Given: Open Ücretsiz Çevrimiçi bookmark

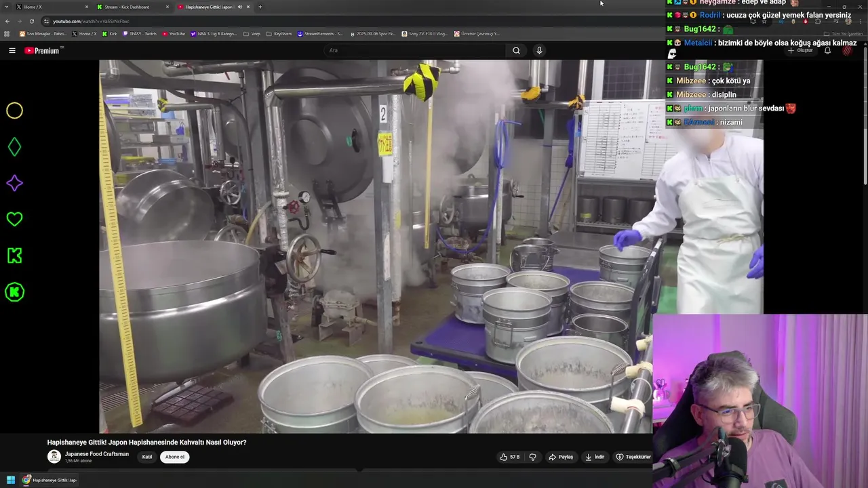Looking at the screenshot, I should [477, 34].
